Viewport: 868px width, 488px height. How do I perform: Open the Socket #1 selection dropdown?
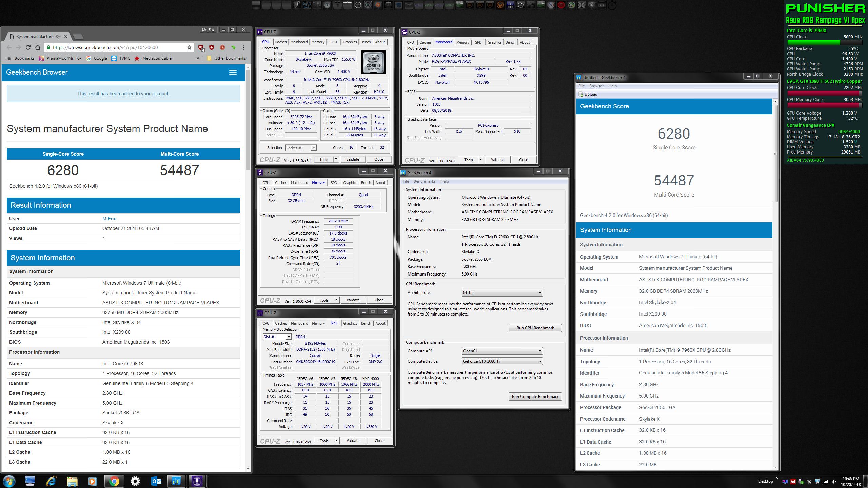(300, 148)
